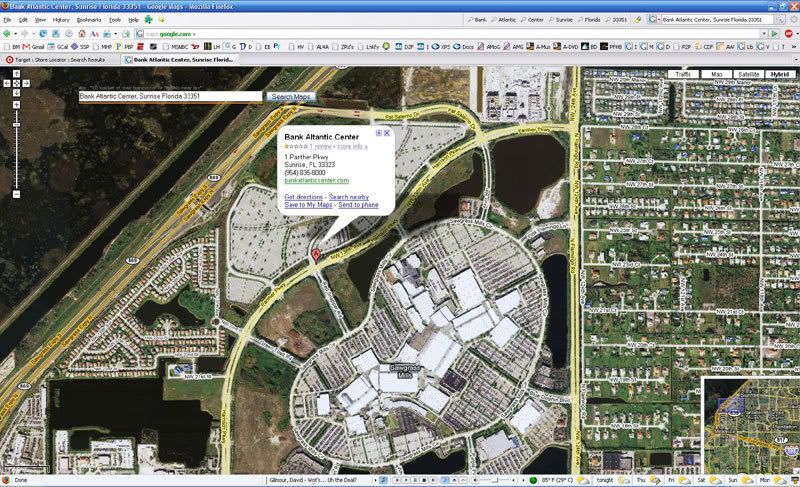Click the Search Maps button
Screen dimensions: 800x487
pos(291,96)
